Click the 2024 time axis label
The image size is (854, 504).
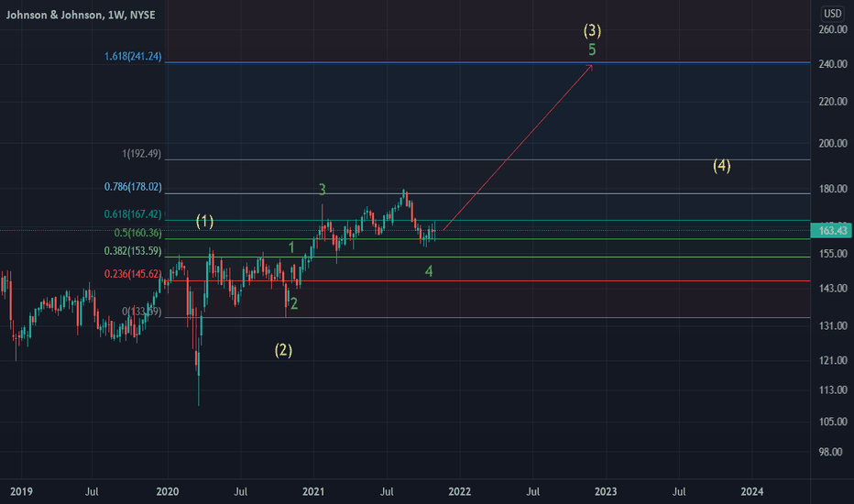click(x=751, y=491)
